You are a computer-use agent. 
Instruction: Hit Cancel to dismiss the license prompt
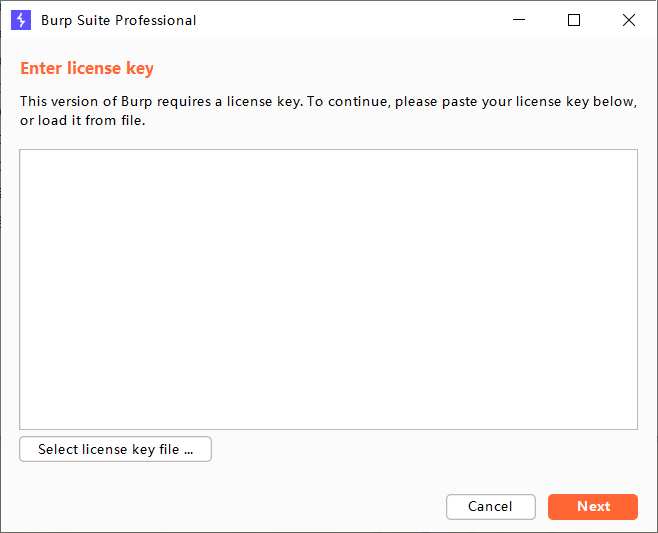click(490, 507)
